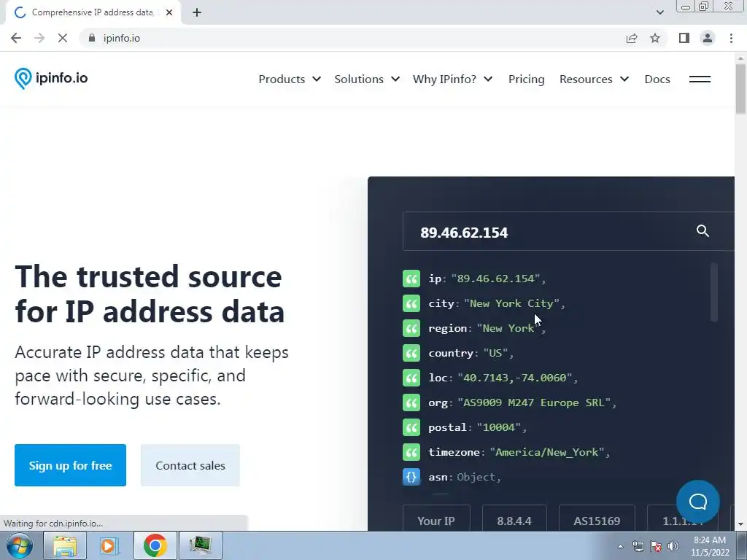Click the quote icon beside city field

(x=411, y=303)
